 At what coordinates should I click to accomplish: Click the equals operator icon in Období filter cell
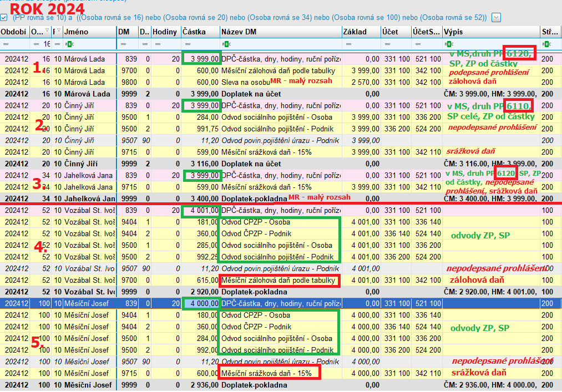(6, 44)
